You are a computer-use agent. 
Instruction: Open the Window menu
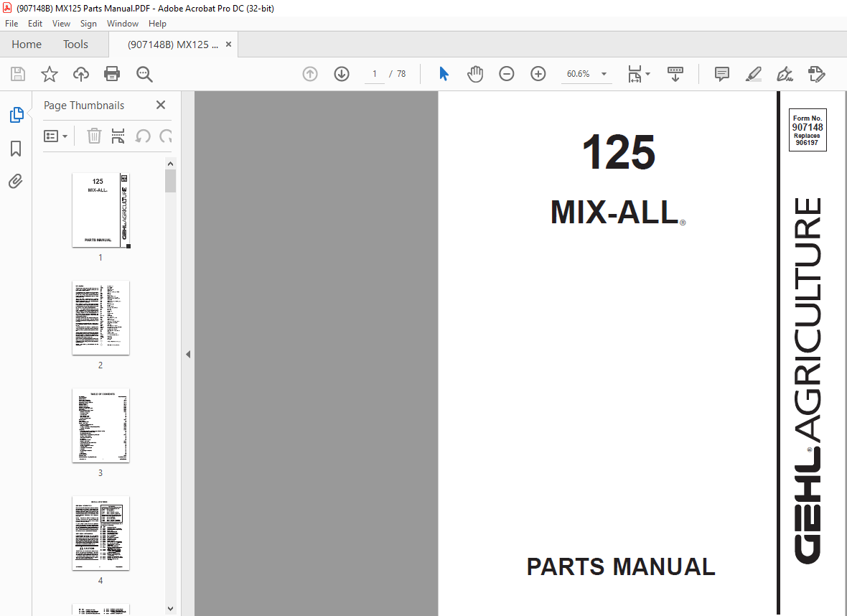pos(123,24)
